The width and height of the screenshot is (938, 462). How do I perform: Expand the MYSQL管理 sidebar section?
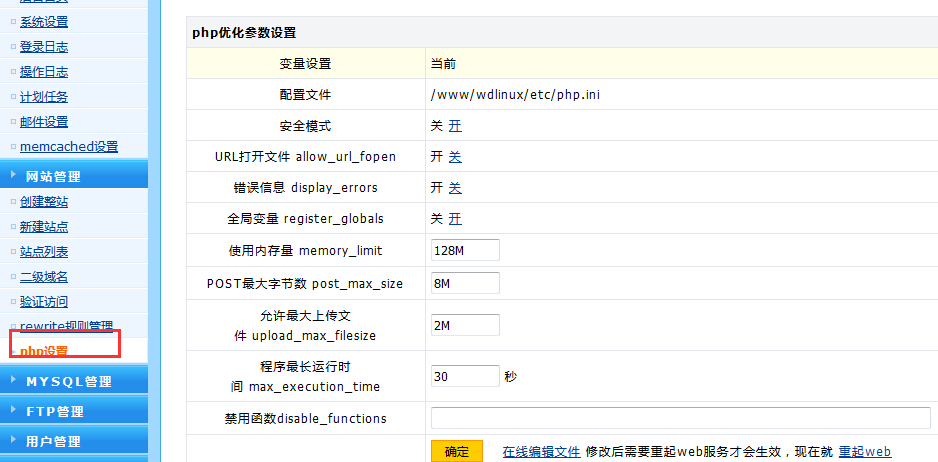click(x=68, y=381)
